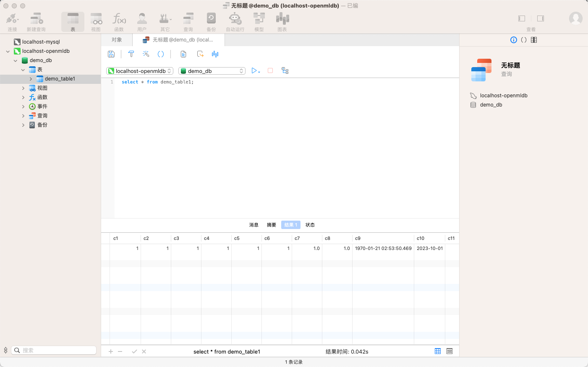
Task: Click the c9 column header
Action: [x=383, y=238]
